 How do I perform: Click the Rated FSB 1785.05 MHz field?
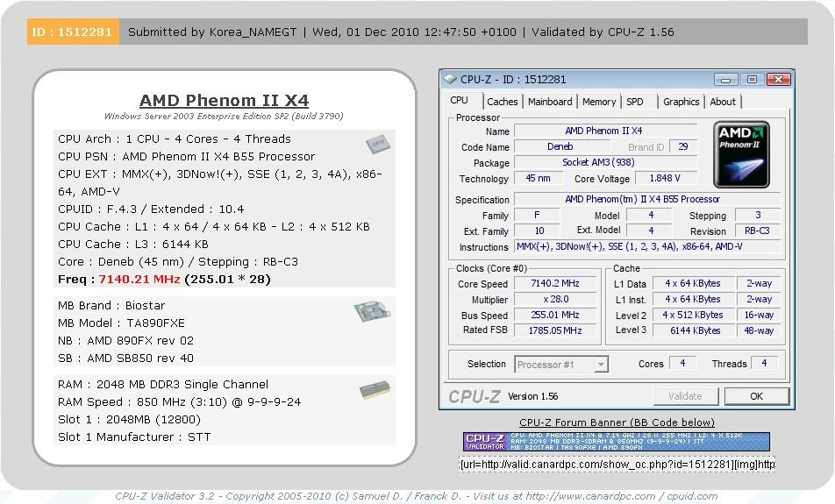click(555, 330)
